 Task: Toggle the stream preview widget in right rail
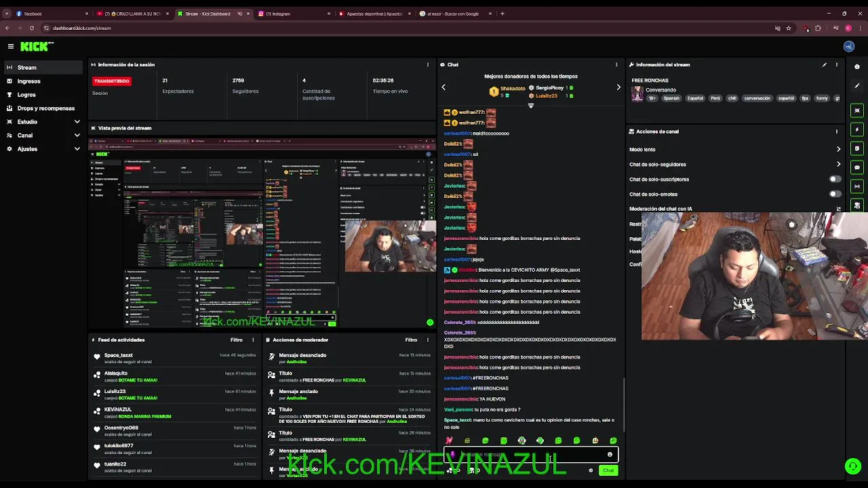857,110
